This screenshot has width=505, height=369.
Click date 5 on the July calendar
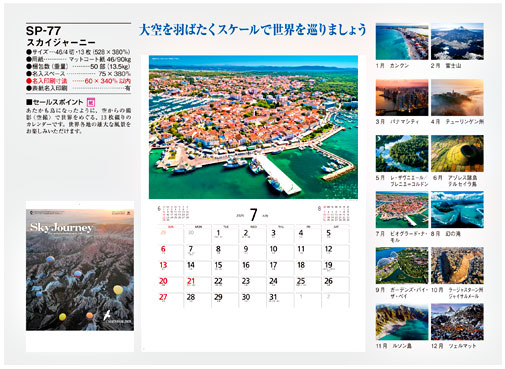(x=328, y=233)
